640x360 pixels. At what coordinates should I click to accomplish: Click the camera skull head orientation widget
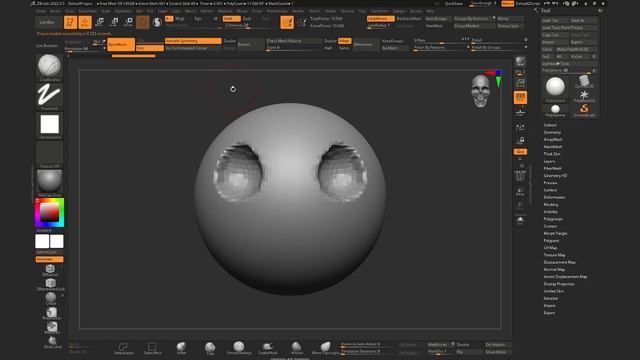click(x=480, y=91)
